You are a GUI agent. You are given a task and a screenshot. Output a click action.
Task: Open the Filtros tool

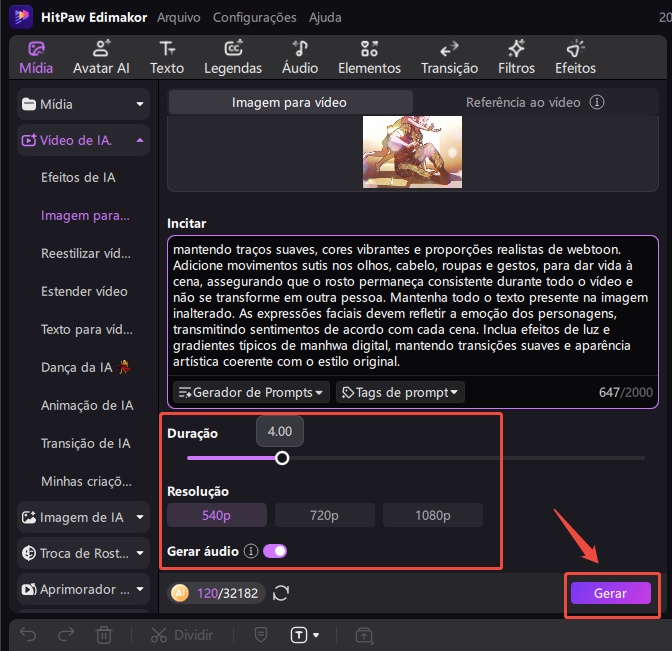tap(516, 57)
